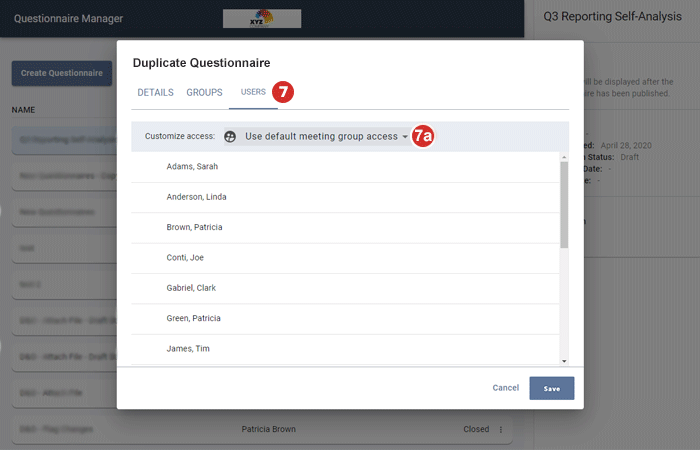
Task: Open the Groups tab
Action: (204, 93)
